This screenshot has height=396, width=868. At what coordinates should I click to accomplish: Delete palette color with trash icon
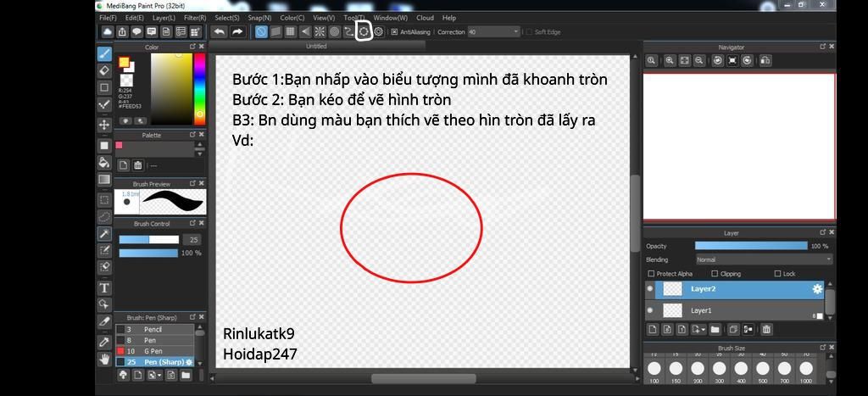pyautogui.click(x=138, y=165)
